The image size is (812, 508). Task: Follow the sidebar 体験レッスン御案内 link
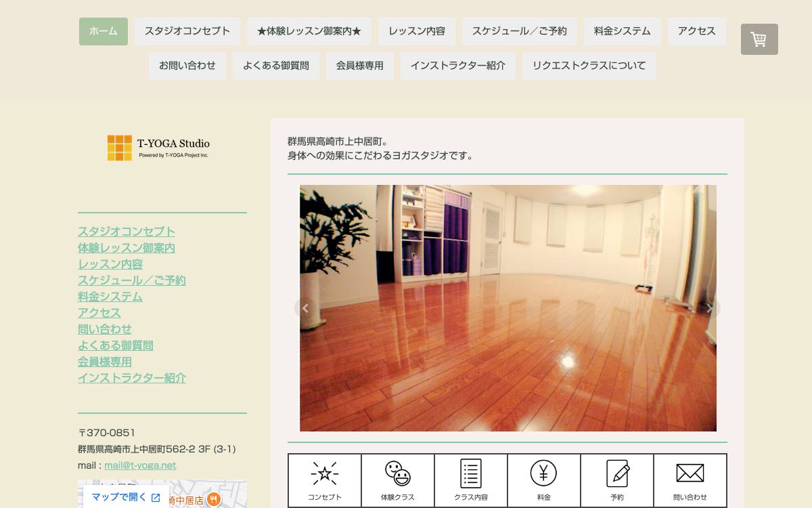click(x=127, y=248)
